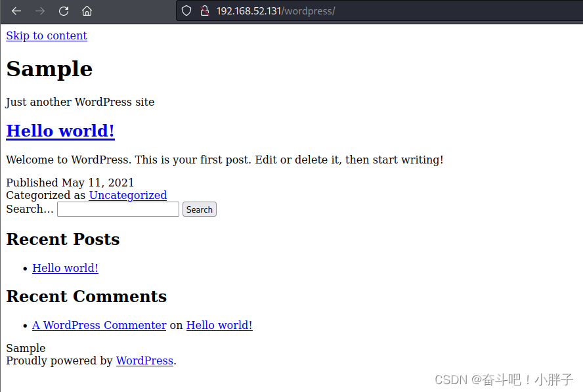This screenshot has height=392, width=583.
Task: Click the Recent Comments heading
Action: [86, 296]
